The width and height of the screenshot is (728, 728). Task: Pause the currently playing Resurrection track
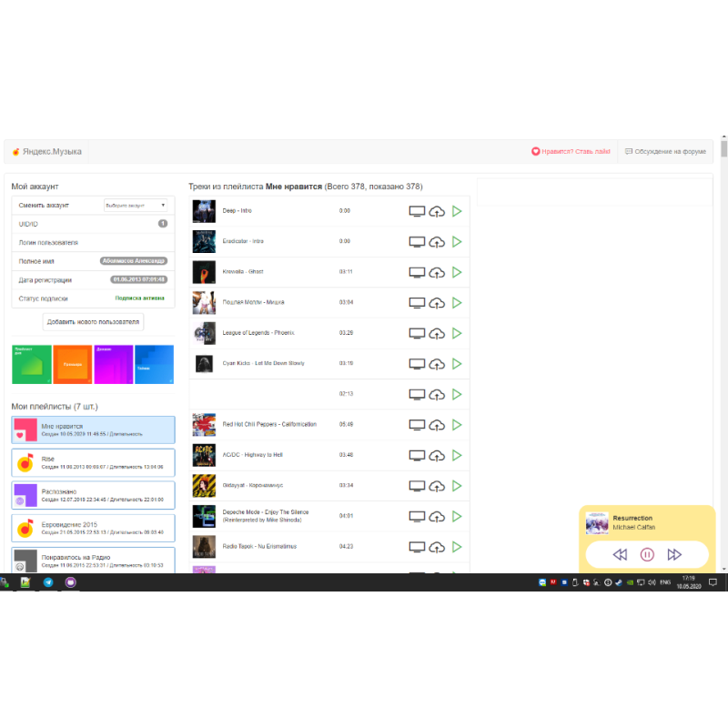pos(647,554)
